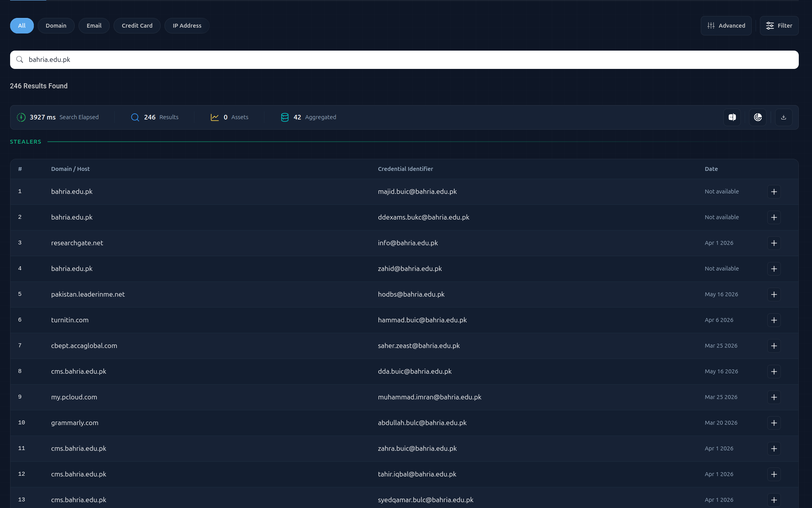Click info@bahria.edu.pk credential text
Image resolution: width=812 pixels, height=508 pixels.
[x=408, y=243]
